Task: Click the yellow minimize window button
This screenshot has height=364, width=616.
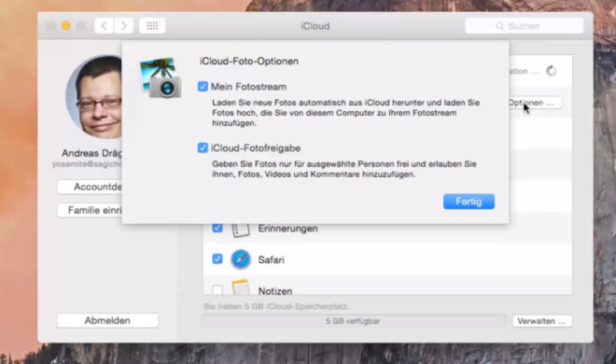Action: click(x=66, y=26)
